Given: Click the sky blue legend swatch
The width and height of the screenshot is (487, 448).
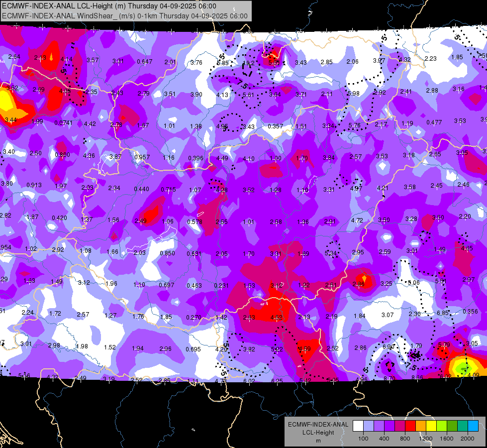Looking at the screenshot, I should [x=474, y=426].
